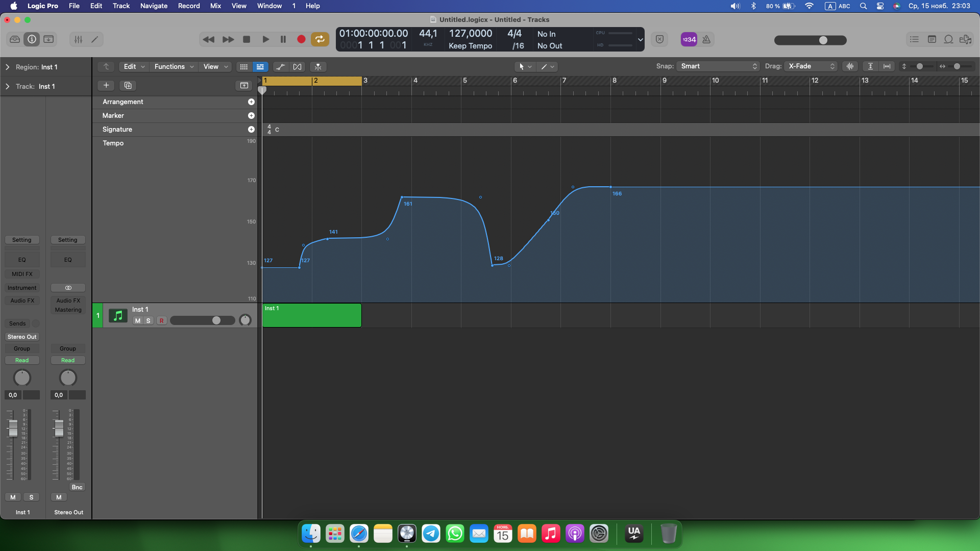Open the Pointer left-click tool menu

[525, 67]
